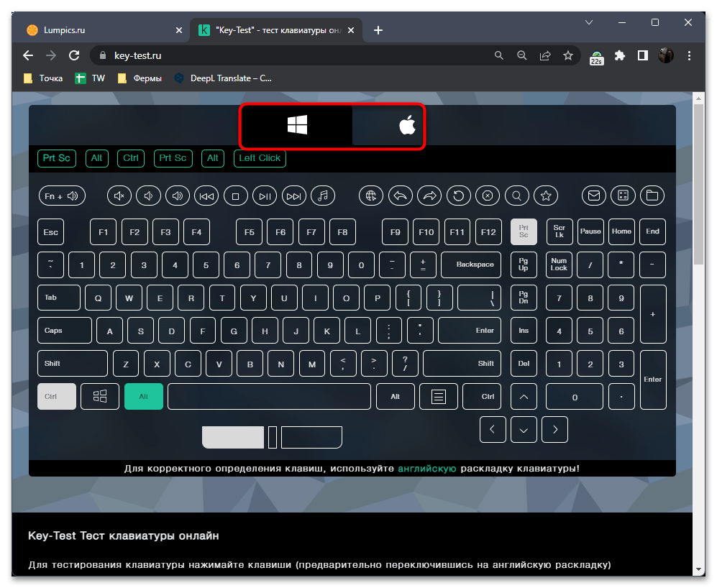The width and height of the screenshot is (717, 588).
Task: Bookmark this page with star icon
Action: click(x=568, y=55)
